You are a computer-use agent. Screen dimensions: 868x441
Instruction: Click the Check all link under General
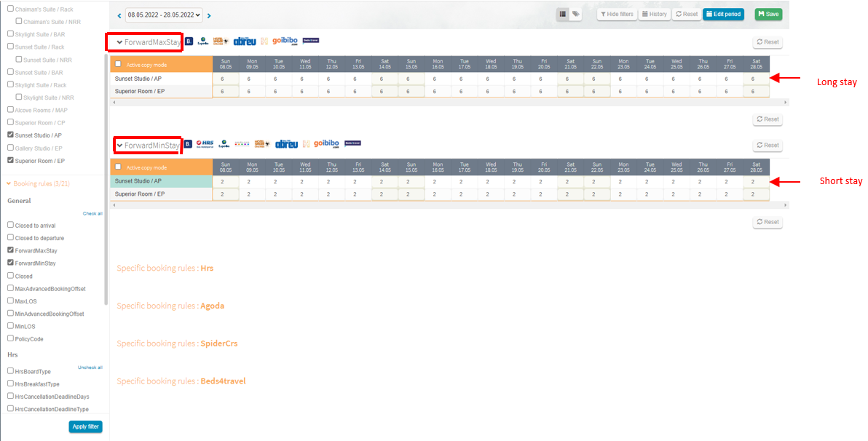point(92,214)
